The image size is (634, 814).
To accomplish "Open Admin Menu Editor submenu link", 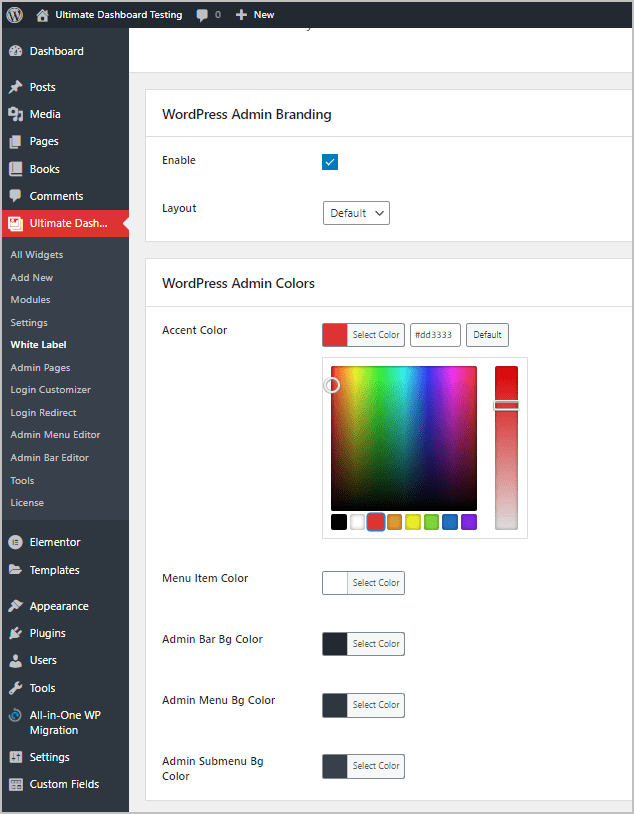I will click(x=55, y=435).
